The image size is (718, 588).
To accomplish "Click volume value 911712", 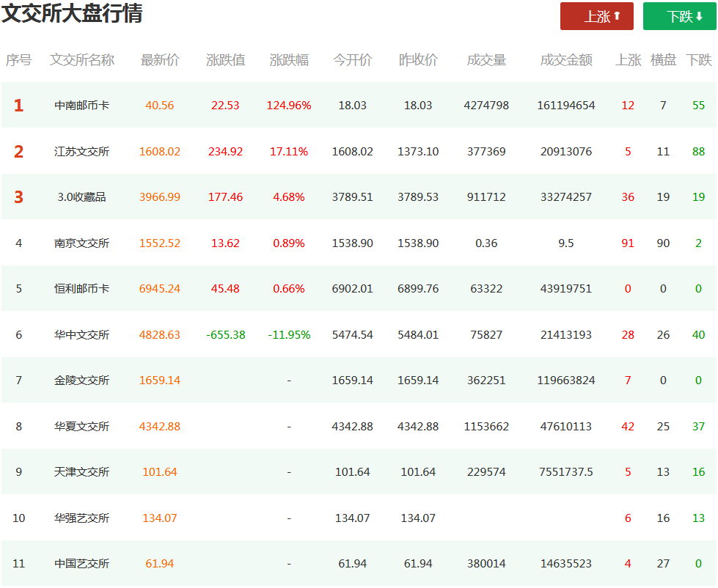I will coord(486,197).
